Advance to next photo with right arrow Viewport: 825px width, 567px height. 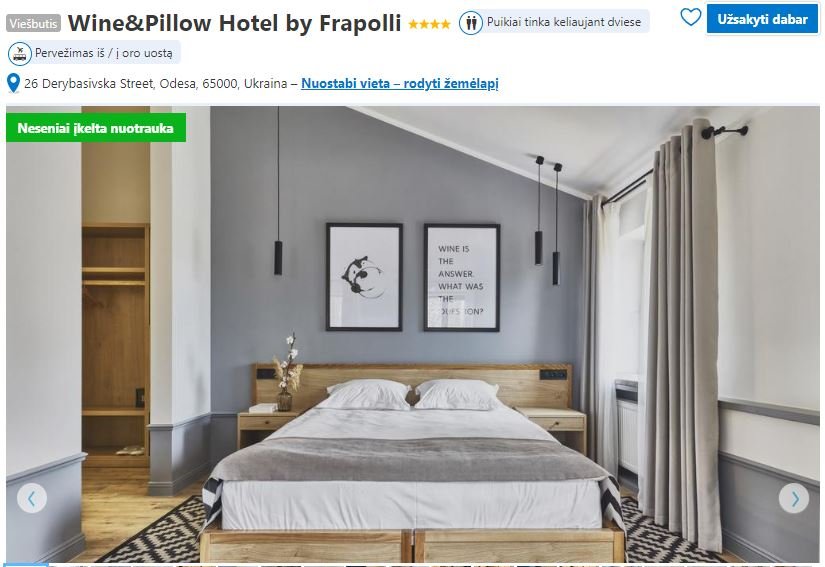793,498
